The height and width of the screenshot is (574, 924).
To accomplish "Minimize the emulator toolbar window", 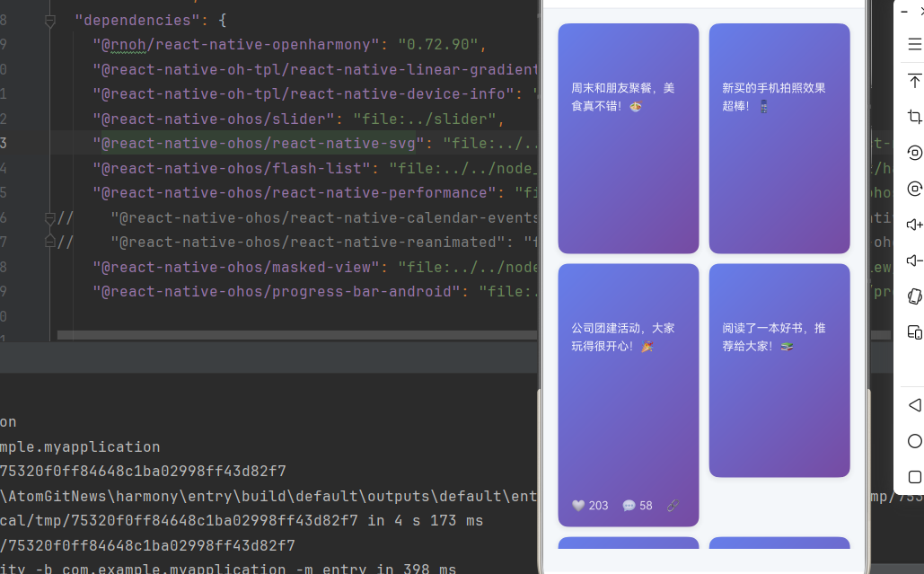I will (x=904, y=11).
